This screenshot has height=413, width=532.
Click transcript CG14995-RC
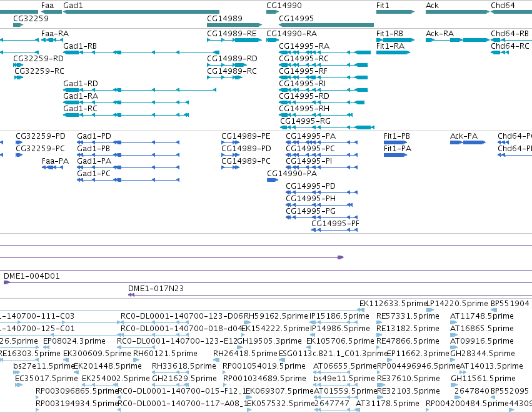(x=304, y=59)
